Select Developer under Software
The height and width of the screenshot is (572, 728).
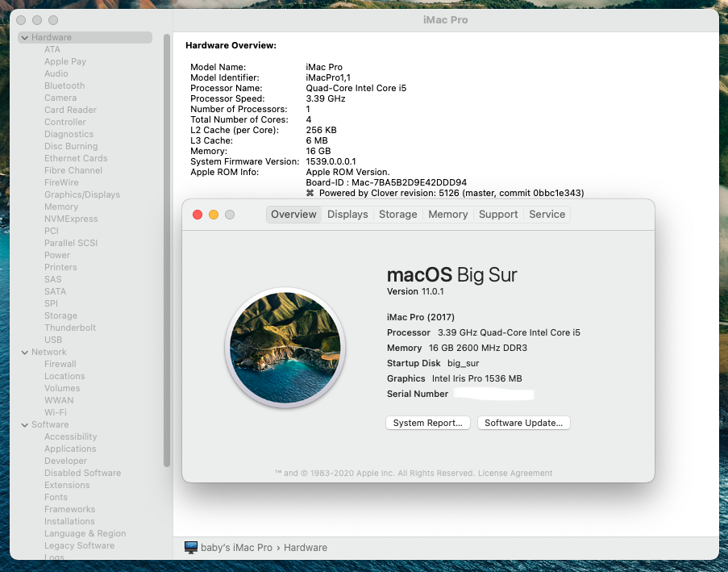(x=65, y=461)
